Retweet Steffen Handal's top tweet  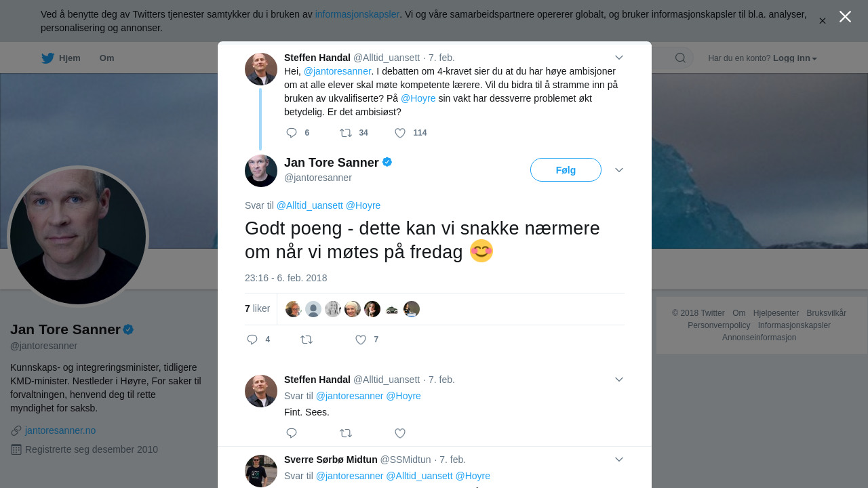346,133
